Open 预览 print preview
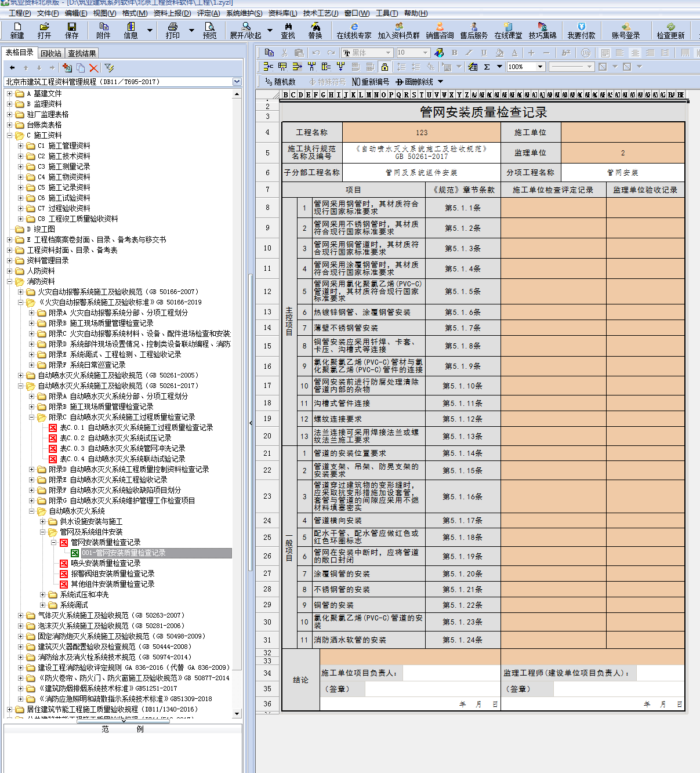Screen dimensions: 700x773 (x=210, y=30)
